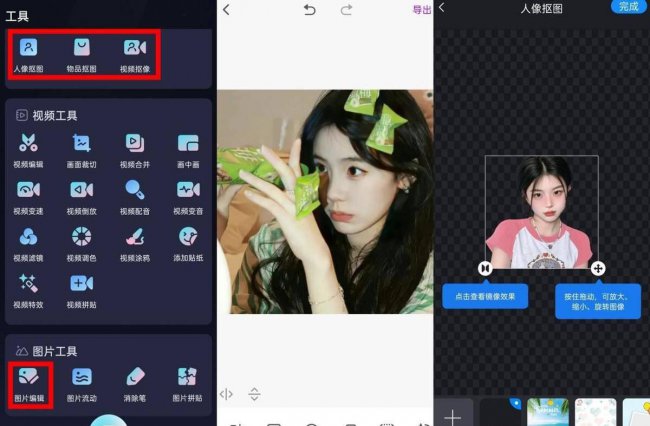Select the 消除笔 eraser pen tool
This screenshot has height=426, width=650.
point(135,385)
